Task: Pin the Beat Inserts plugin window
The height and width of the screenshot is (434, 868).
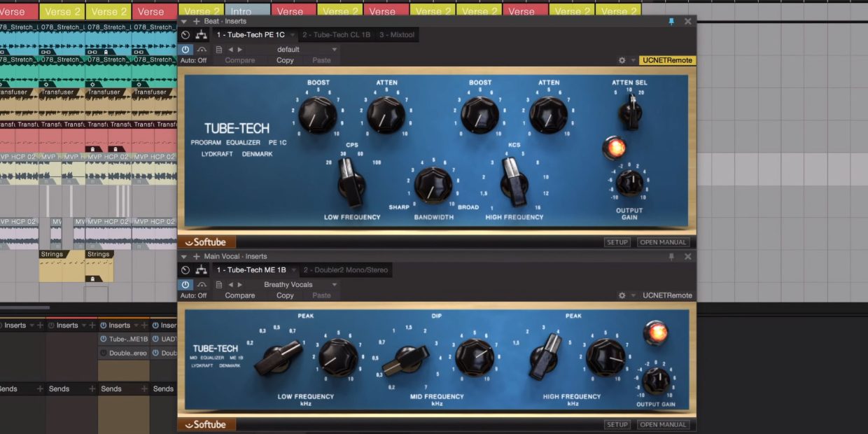Action: (672, 21)
